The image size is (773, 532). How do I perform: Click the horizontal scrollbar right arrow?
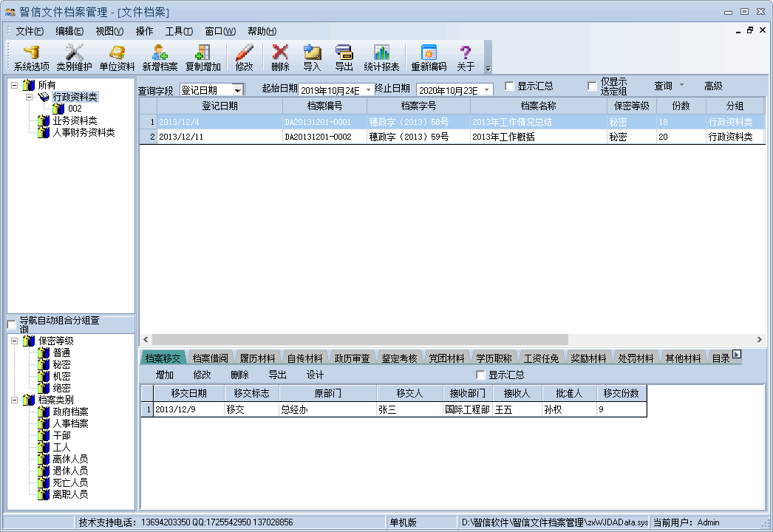[759, 340]
